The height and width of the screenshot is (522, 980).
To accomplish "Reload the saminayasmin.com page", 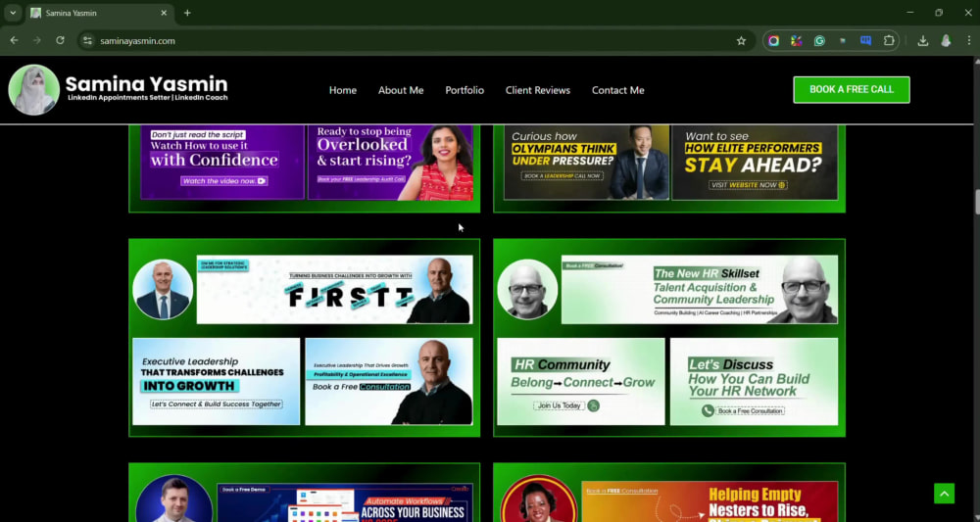I will pyautogui.click(x=60, y=40).
